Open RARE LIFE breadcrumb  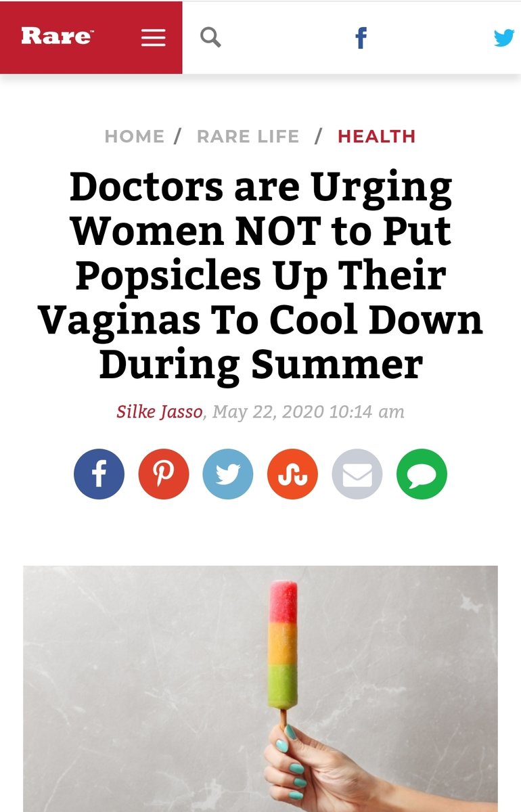(248, 136)
